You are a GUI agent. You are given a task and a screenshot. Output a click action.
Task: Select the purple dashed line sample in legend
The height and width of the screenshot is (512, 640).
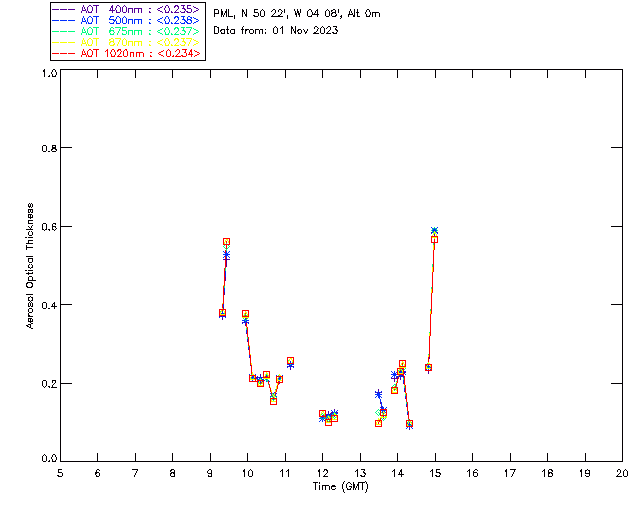pos(64,9)
